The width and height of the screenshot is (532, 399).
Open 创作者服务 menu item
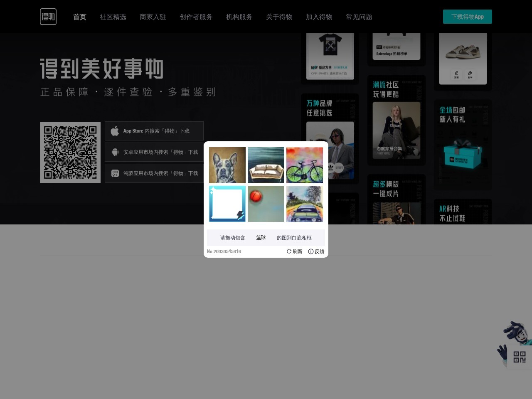[196, 17]
